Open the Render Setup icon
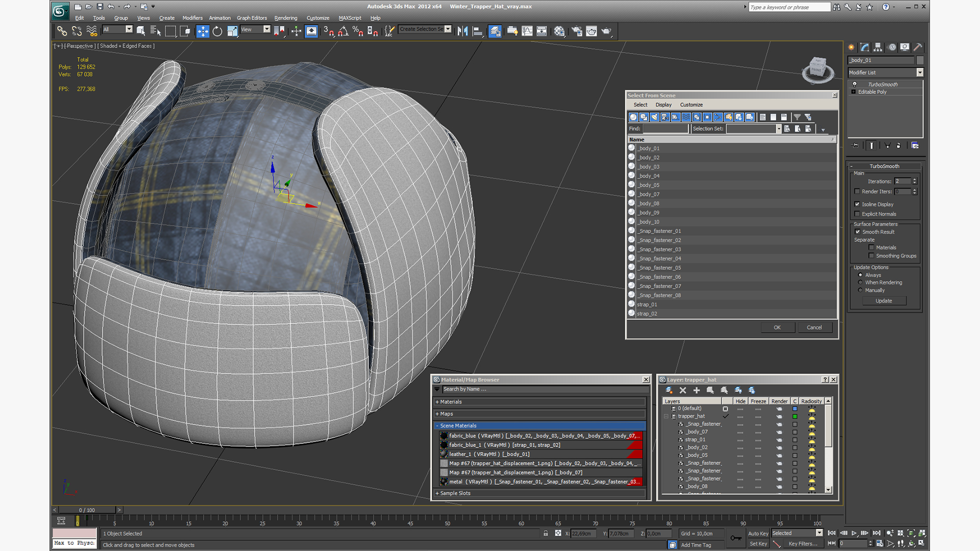 [577, 31]
